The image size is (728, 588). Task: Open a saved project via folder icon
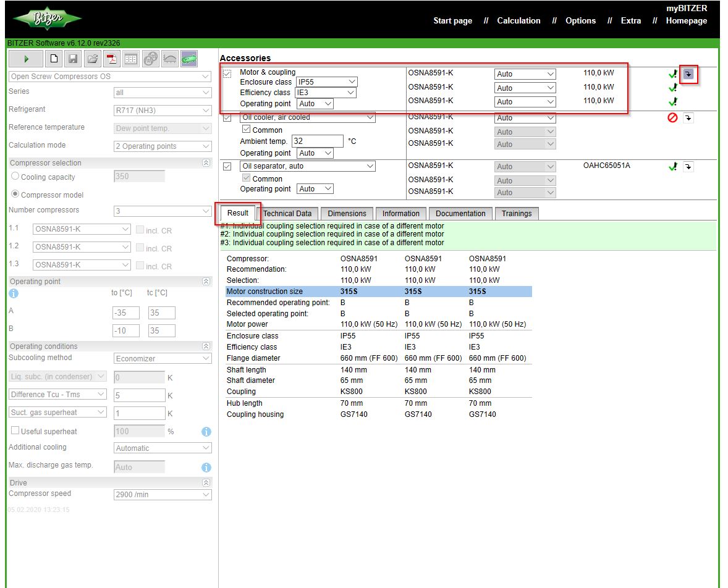coord(92,59)
